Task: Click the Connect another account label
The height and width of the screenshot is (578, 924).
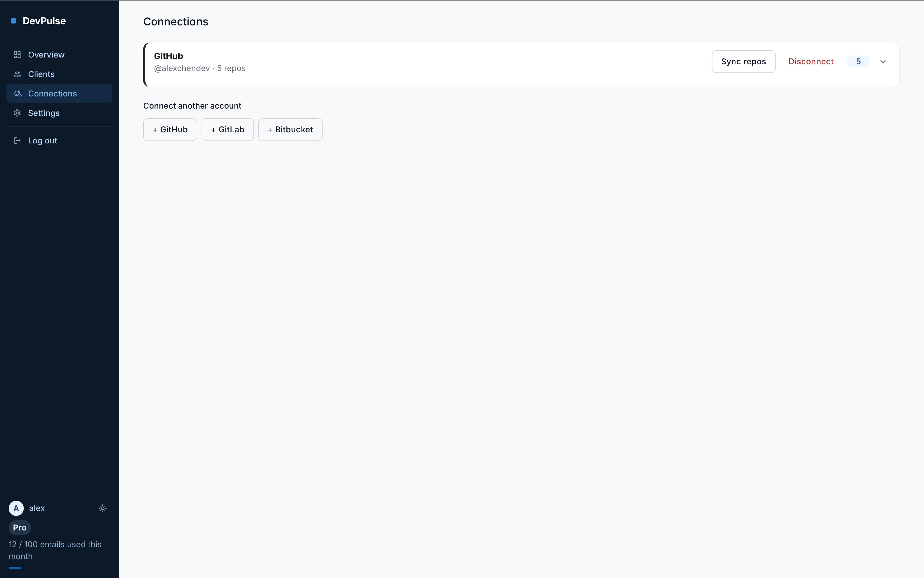Action: pos(192,106)
